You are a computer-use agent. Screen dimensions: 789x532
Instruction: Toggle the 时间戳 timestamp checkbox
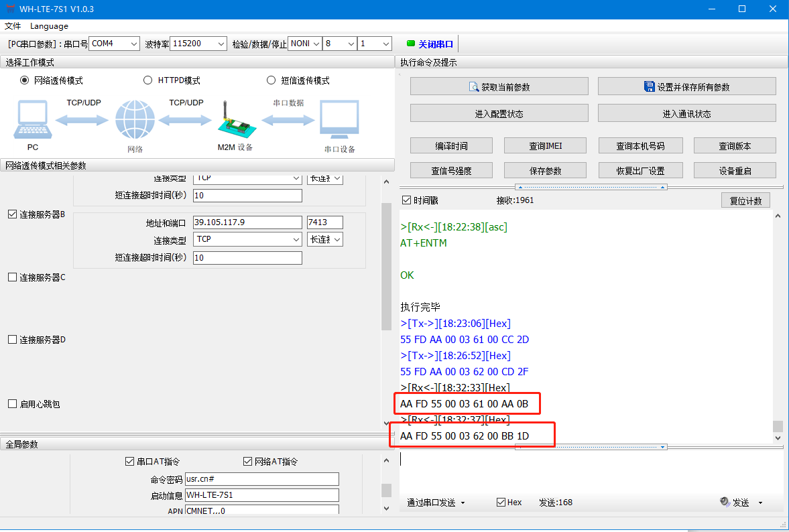pos(406,200)
